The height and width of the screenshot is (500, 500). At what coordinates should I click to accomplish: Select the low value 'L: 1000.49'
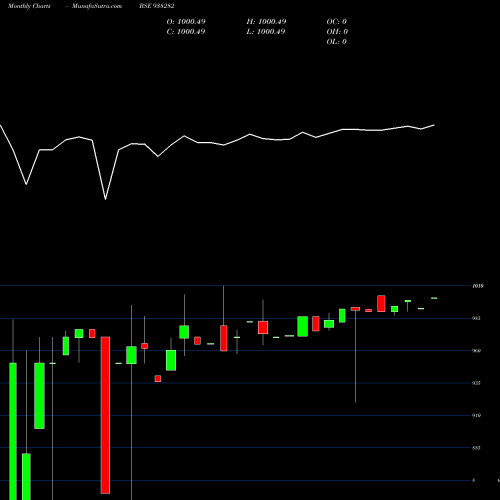click(x=266, y=32)
